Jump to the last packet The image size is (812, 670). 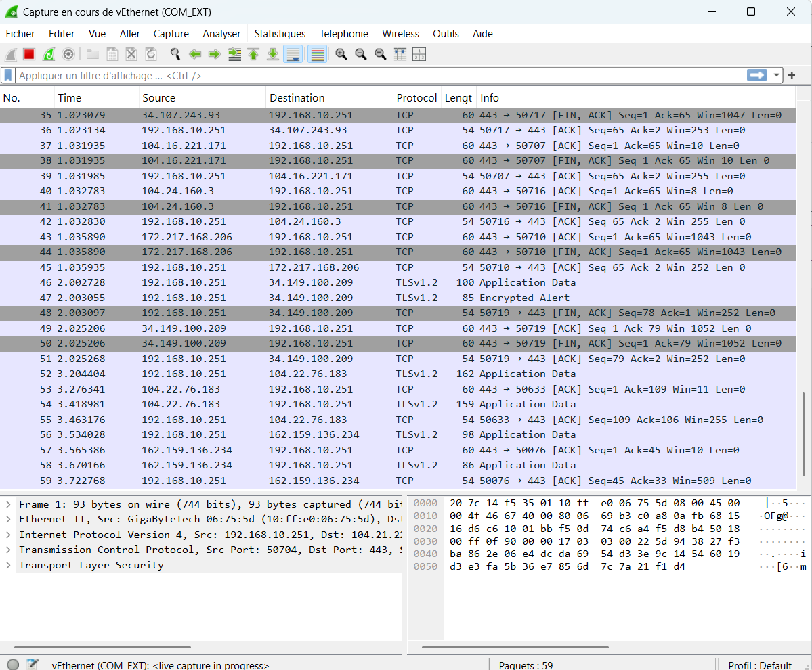[273, 54]
